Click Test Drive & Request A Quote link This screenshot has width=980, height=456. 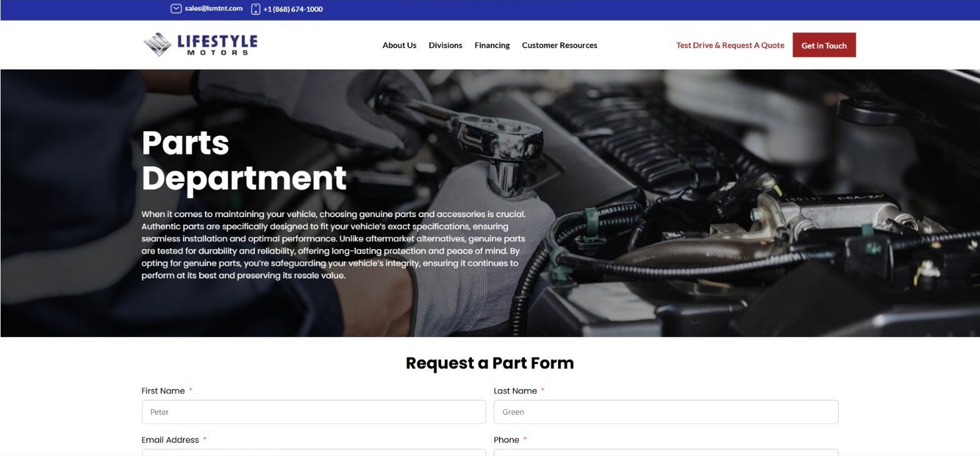(730, 45)
